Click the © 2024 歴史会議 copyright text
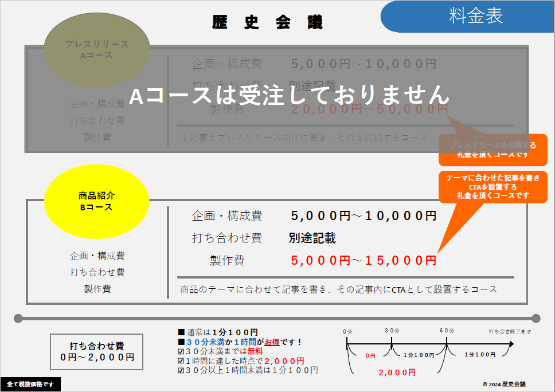 504,384
